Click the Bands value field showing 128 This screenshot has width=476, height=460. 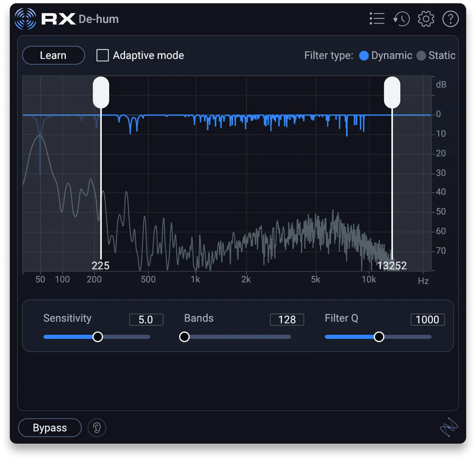coord(287,320)
